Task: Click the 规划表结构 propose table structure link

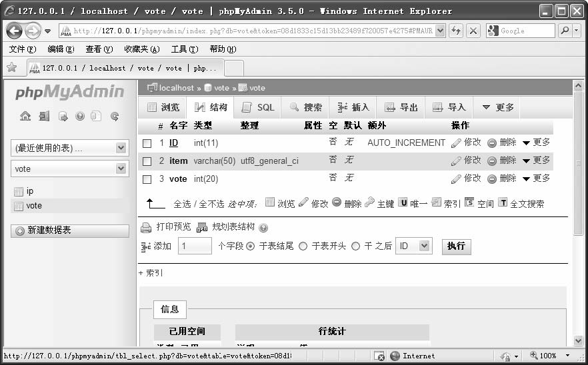Action: (x=233, y=226)
